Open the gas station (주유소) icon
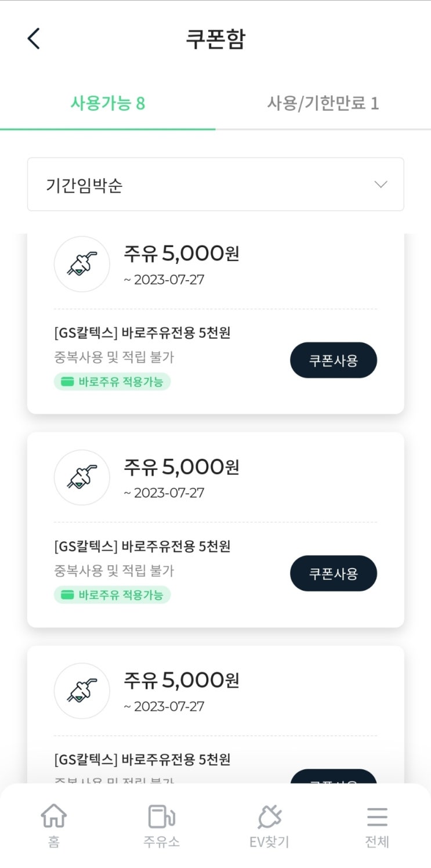 click(161, 816)
